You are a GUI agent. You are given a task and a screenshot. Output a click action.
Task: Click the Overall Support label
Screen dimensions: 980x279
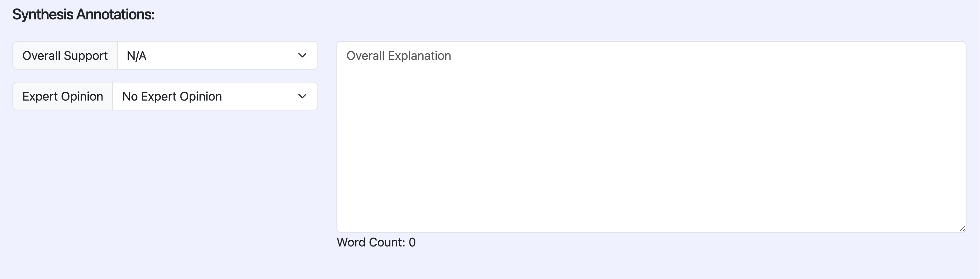[65, 56]
